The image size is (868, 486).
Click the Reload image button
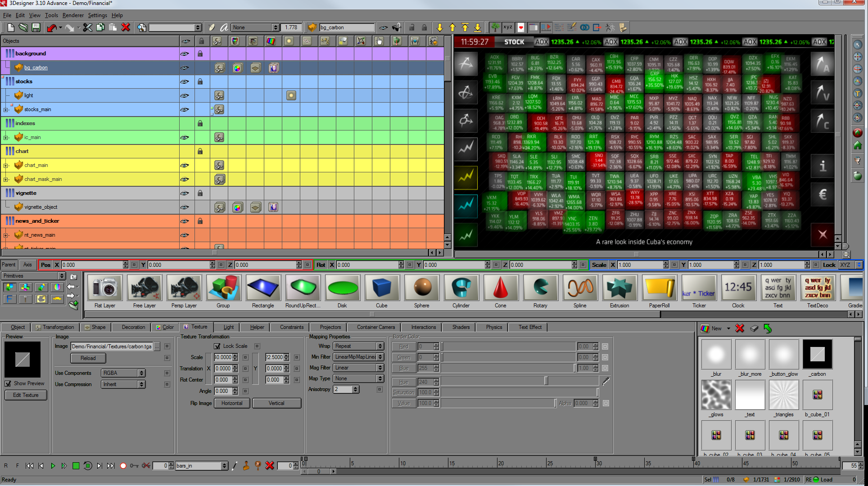click(x=88, y=358)
